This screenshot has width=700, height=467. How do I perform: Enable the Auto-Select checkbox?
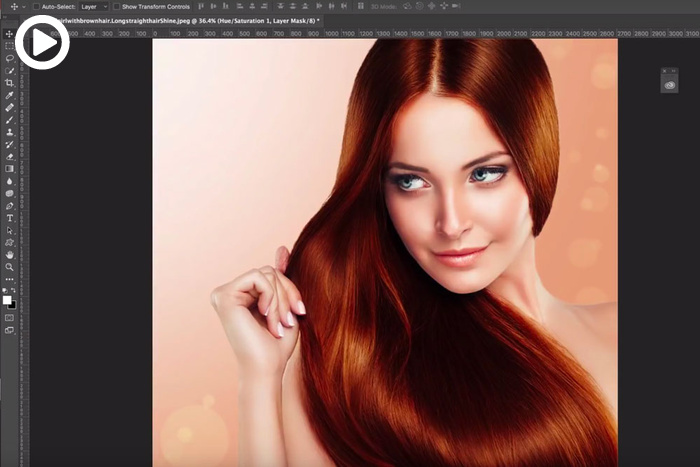[37, 7]
